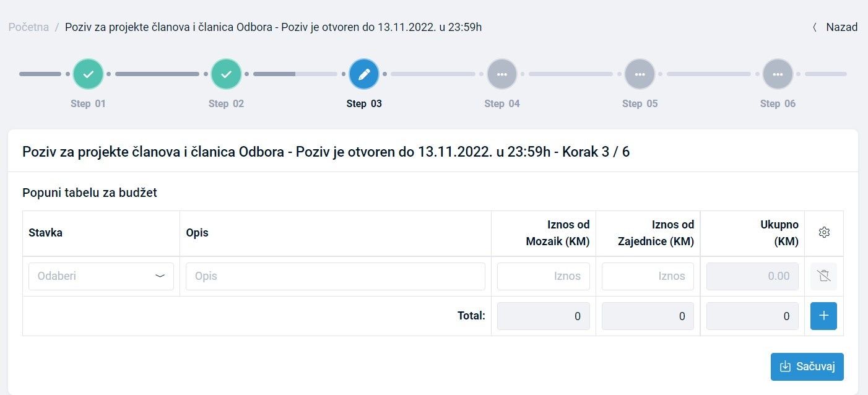Delete the budget row with trash icon
This screenshot has width=868, height=395.
click(823, 276)
